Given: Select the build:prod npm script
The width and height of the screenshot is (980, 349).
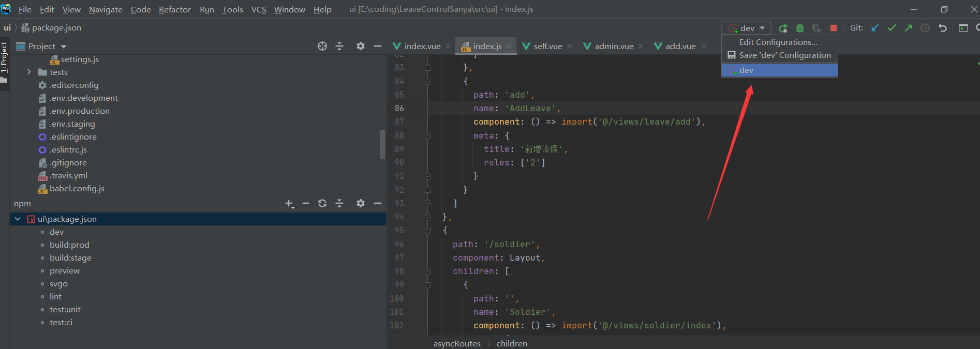Looking at the screenshot, I should tap(69, 245).
